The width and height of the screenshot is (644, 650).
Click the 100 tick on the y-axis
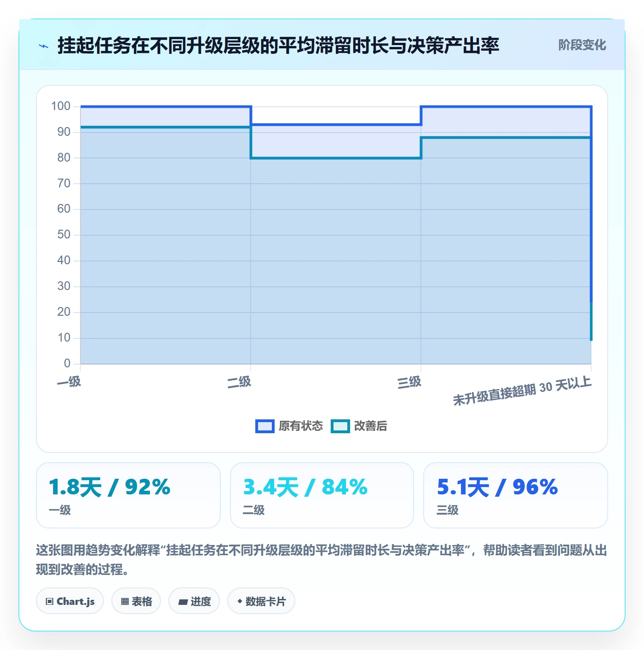point(61,106)
